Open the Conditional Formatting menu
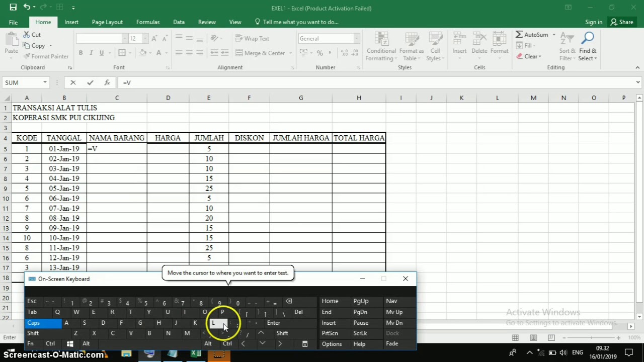Screen dimensions: 644x362 click(x=381, y=46)
